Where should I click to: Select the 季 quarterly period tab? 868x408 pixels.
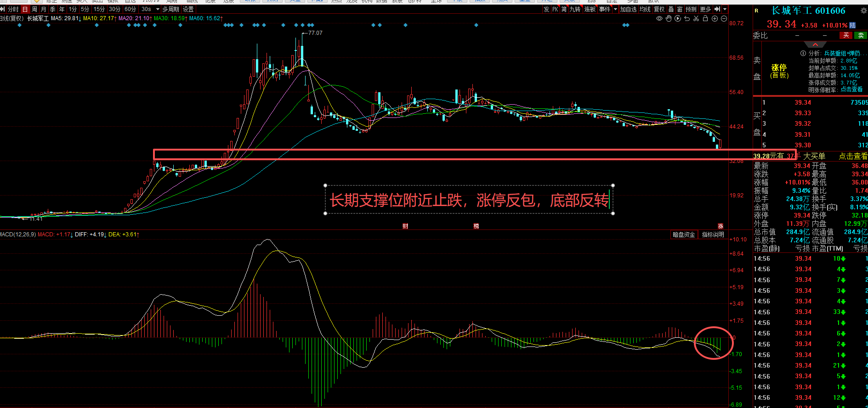point(53,9)
